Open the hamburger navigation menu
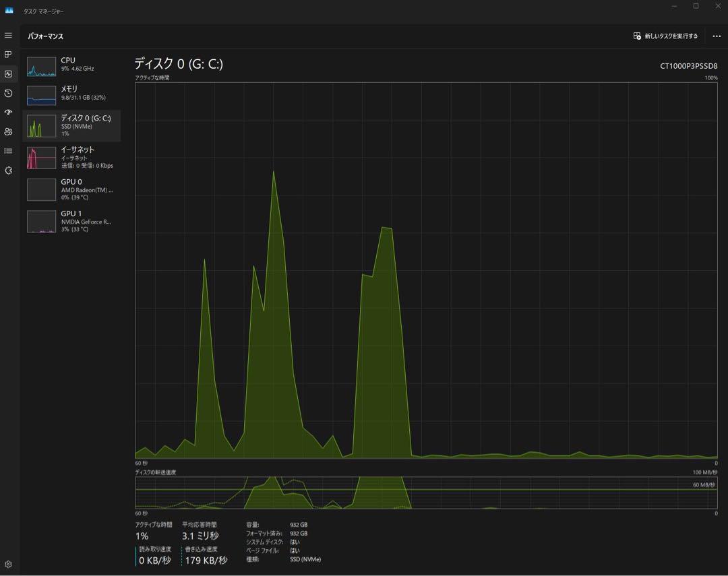 8,35
